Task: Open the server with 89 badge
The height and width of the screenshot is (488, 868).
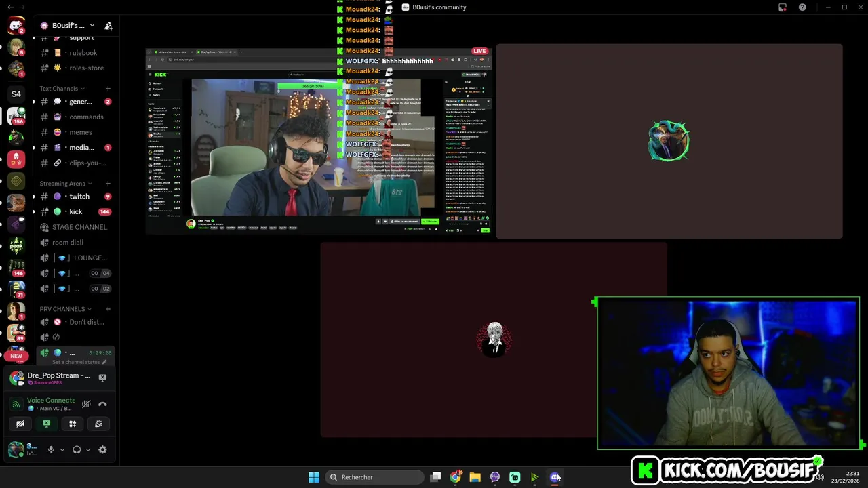Action: [16, 333]
